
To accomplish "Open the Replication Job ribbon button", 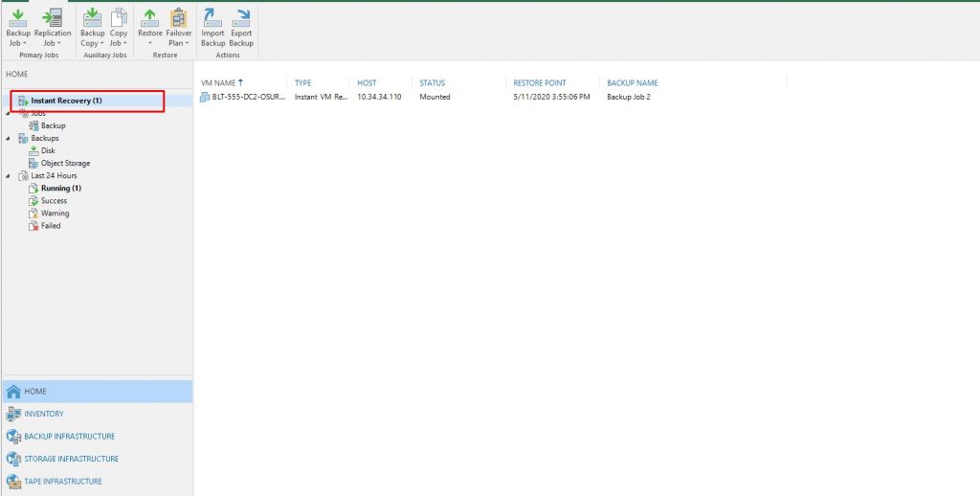I will point(53,28).
